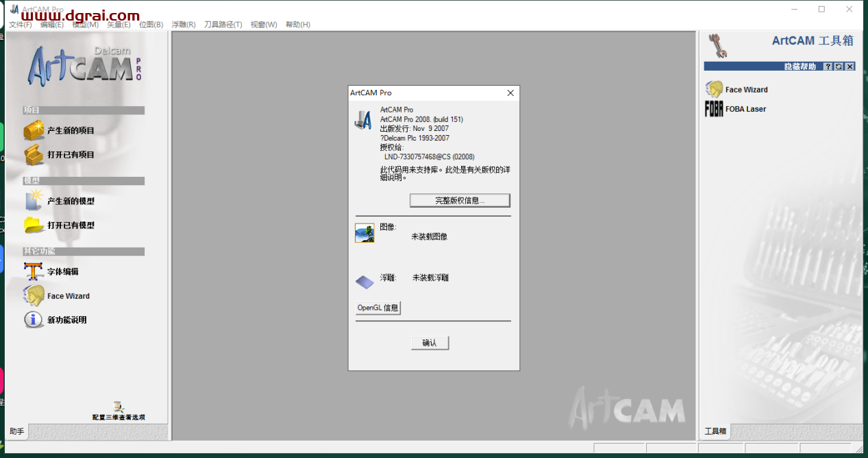This screenshot has height=458, width=868.
Task: Click the '未装载浮雕' status text
Action: (430, 278)
